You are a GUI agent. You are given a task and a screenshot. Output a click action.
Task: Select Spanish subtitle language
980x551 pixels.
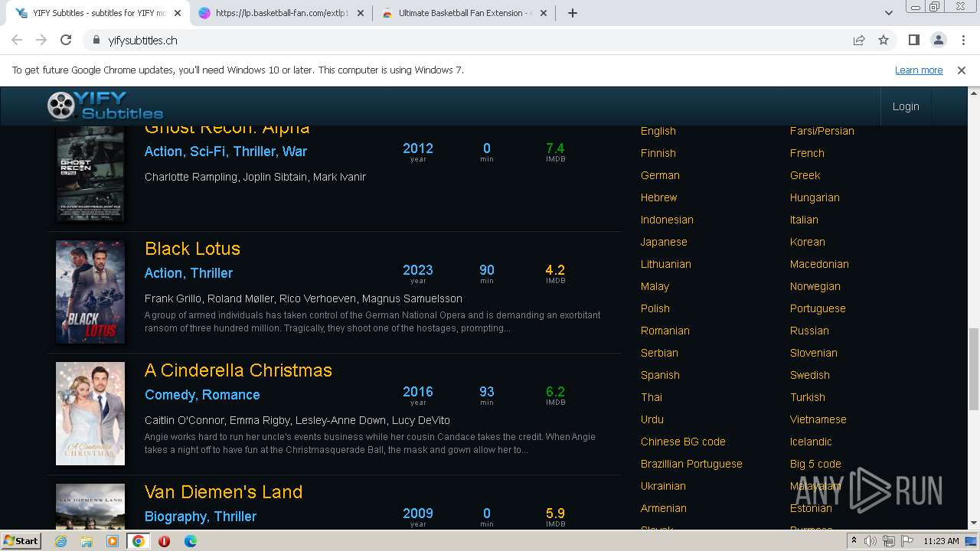click(x=660, y=375)
